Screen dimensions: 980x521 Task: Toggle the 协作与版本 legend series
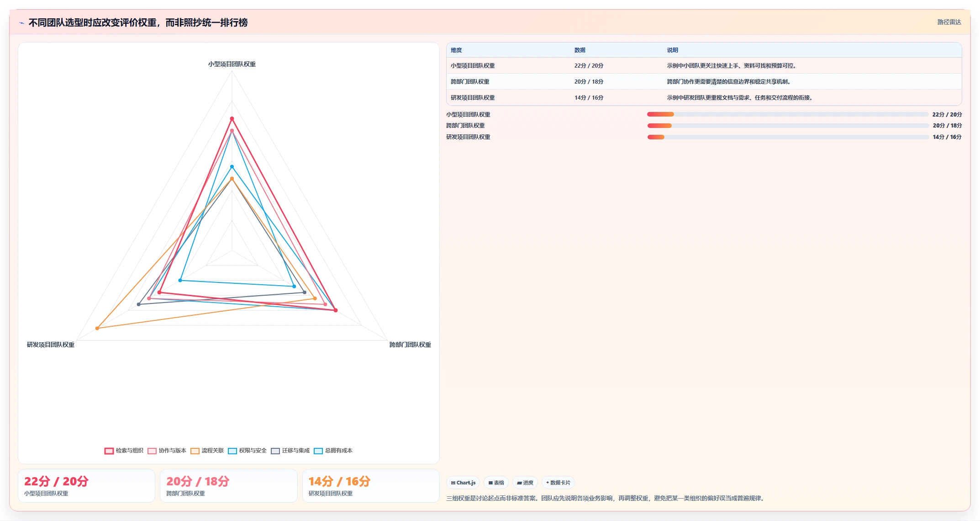[167, 451]
